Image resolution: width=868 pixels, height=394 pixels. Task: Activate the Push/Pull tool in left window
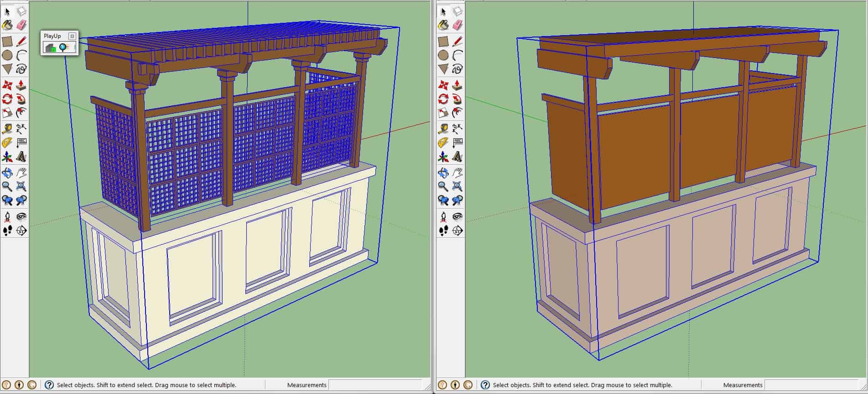21,85
